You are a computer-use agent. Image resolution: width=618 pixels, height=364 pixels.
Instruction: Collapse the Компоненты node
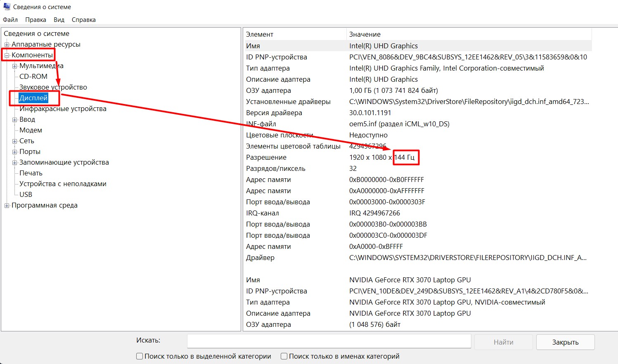[x=7, y=55]
